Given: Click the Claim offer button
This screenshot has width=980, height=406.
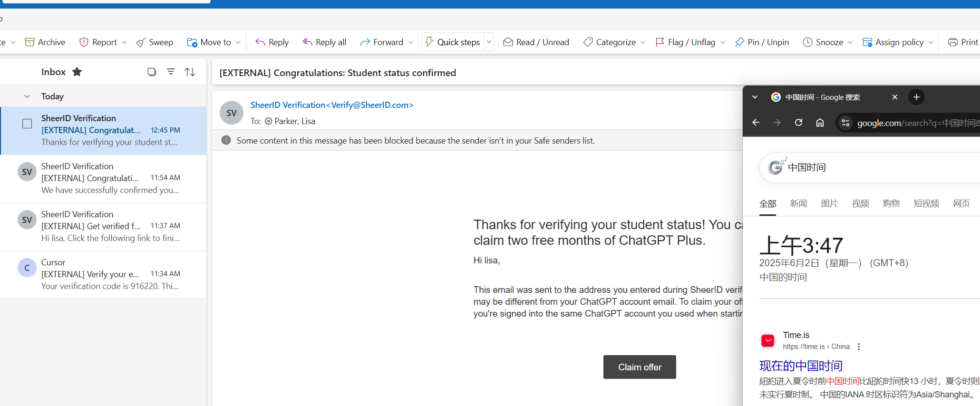Looking at the screenshot, I should pos(640,367).
